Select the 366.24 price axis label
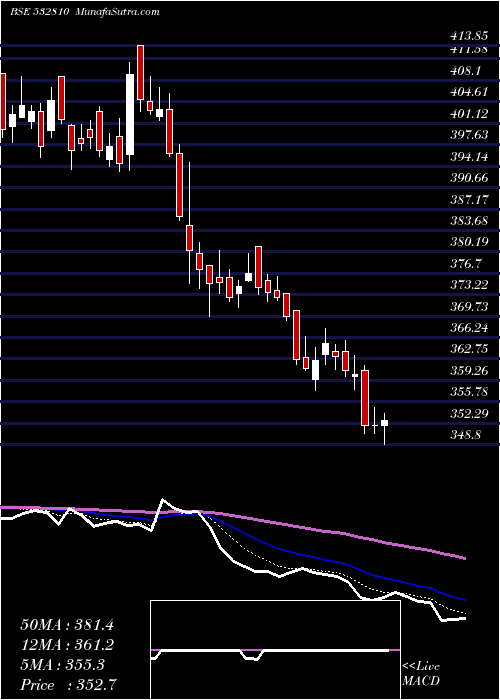Viewport: 500px width, 700px height. point(469,328)
